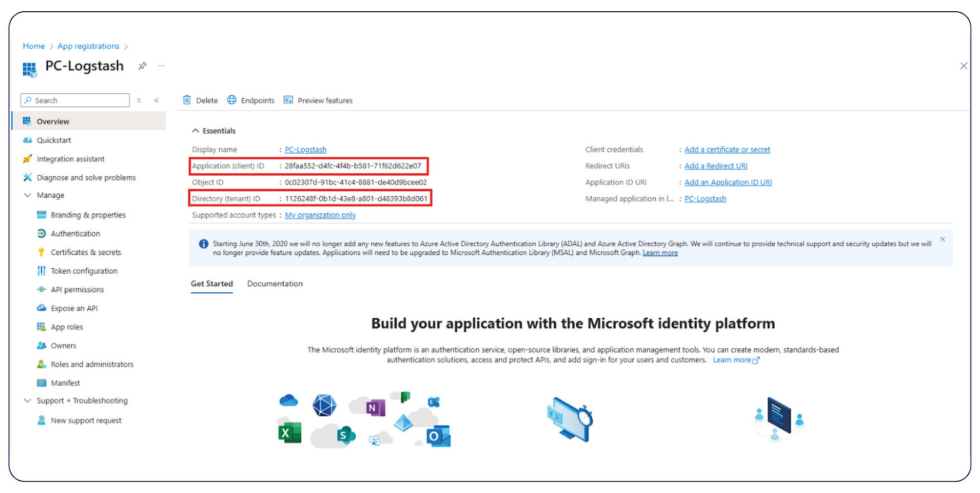Follow the banner's Learn more link
980x493 pixels.
pos(660,253)
